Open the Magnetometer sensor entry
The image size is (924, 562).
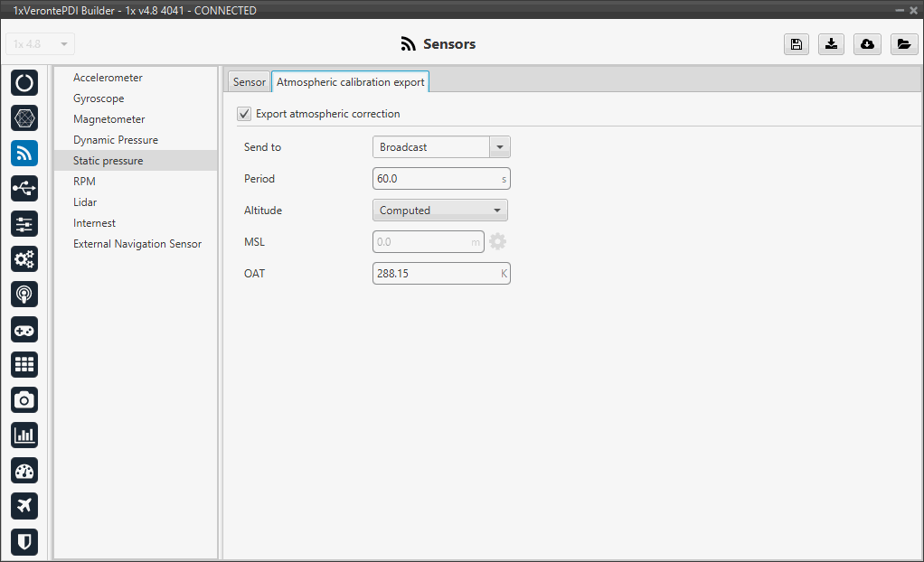click(109, 119)
